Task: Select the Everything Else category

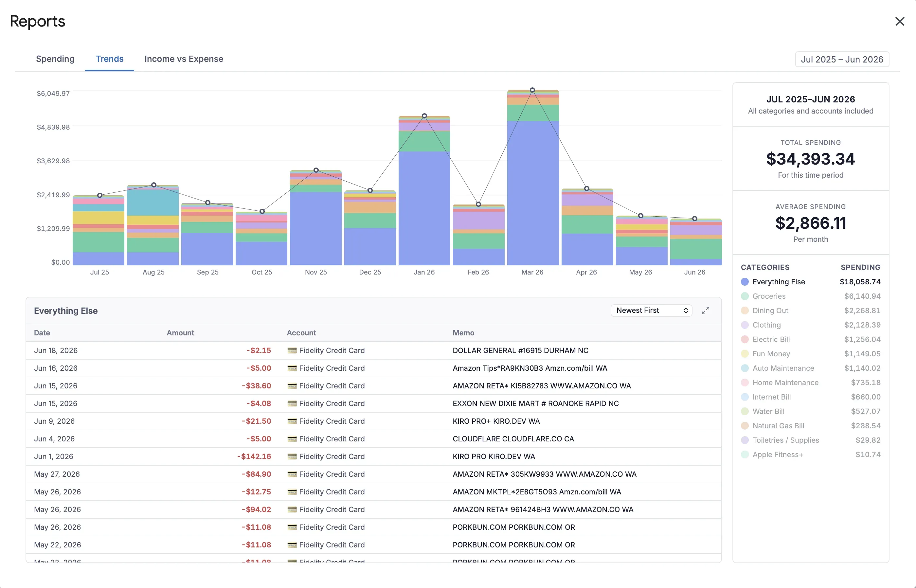Action: [x=811, y=282]
